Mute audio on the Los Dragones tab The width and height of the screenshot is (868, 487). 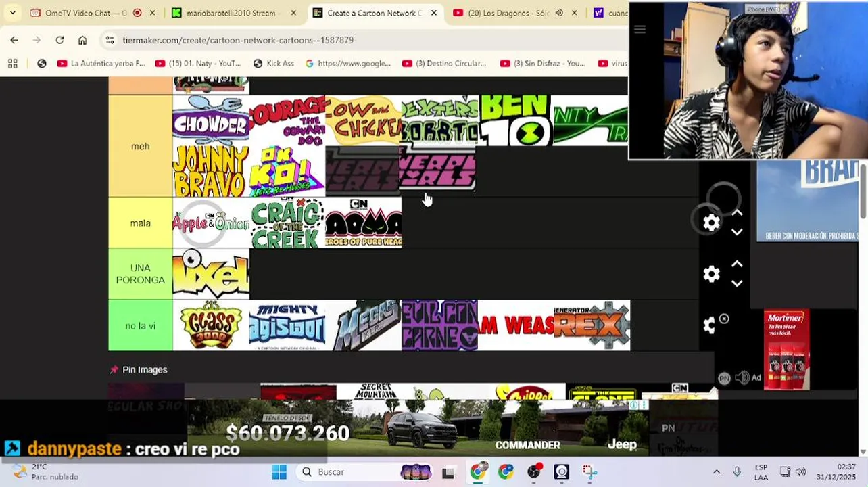click(x=559, y=13)
